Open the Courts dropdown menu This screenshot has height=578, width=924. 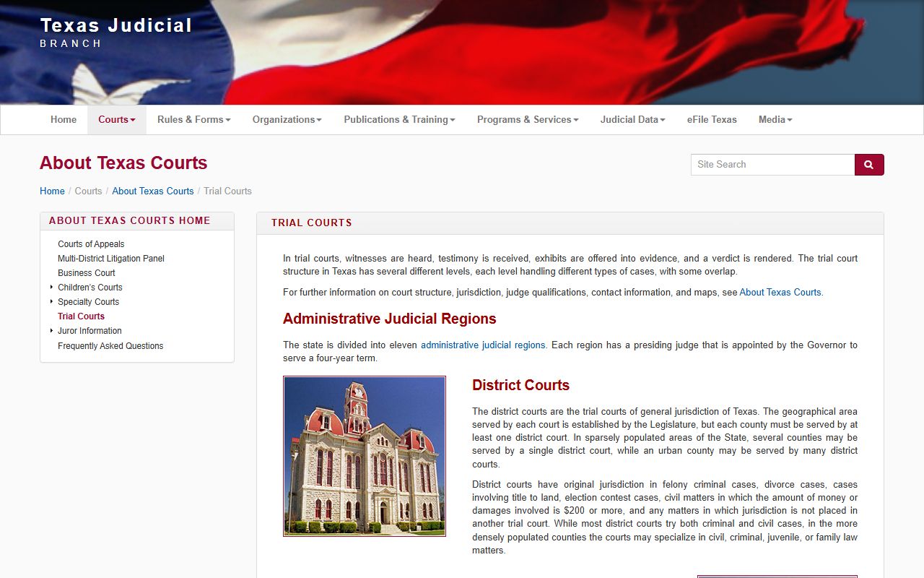[x=117, y=120]
